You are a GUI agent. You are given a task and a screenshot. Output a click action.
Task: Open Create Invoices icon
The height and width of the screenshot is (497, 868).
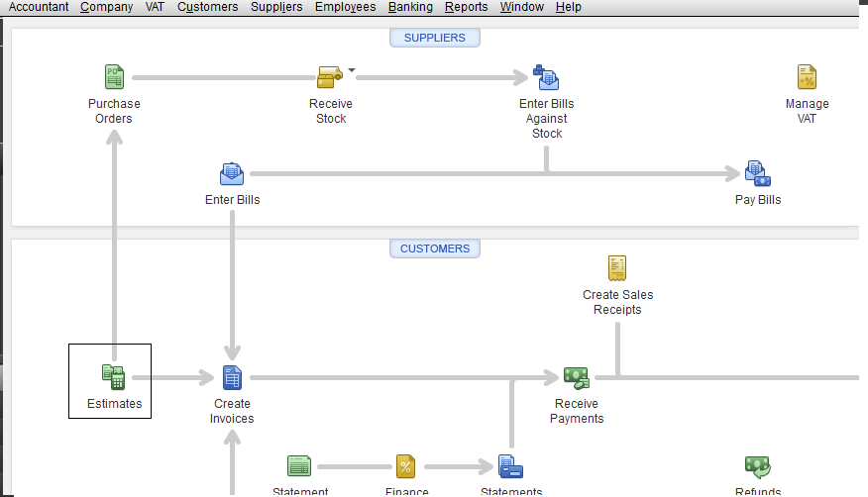click(x=232, y=377)
